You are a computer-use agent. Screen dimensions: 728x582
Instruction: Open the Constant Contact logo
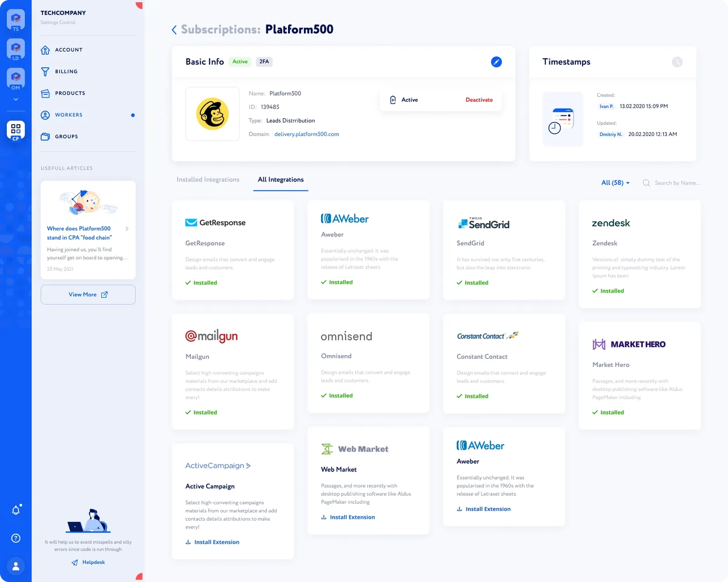(488, 336)
